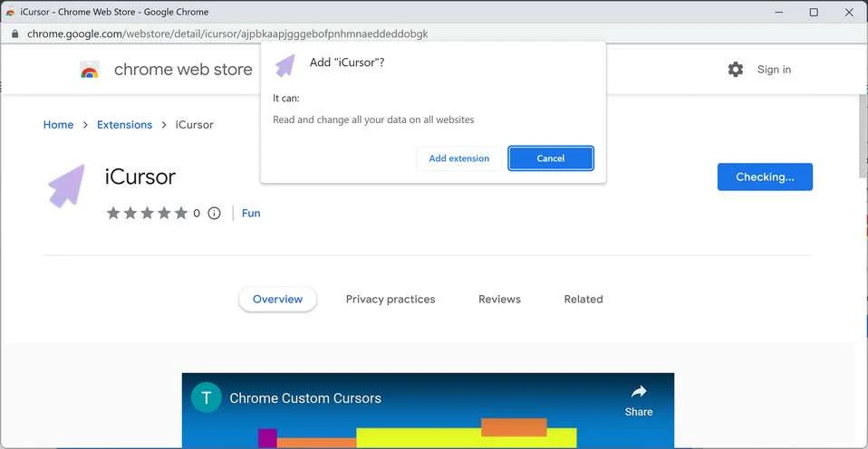Open the settings gear icon
Screen dimensions: 868x449
click(735, 70)
